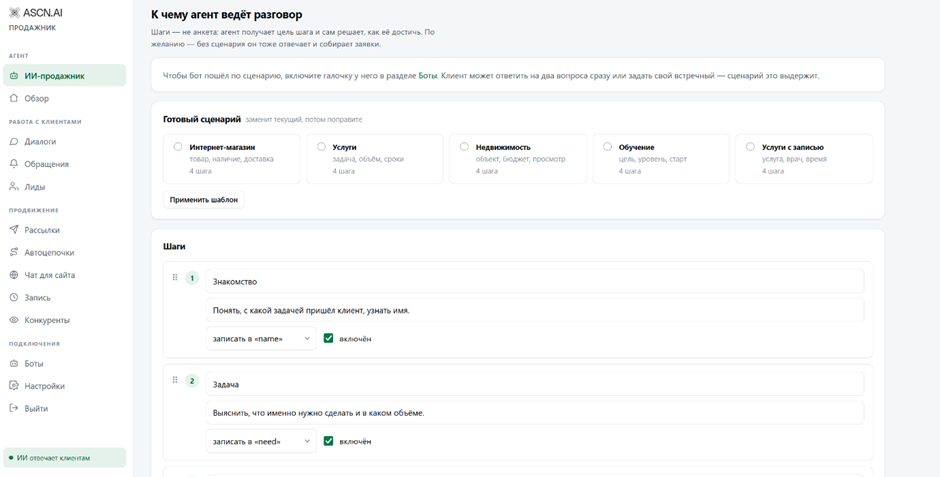Click the ПРОДАЖНИК label under the logo

point(32,28)
